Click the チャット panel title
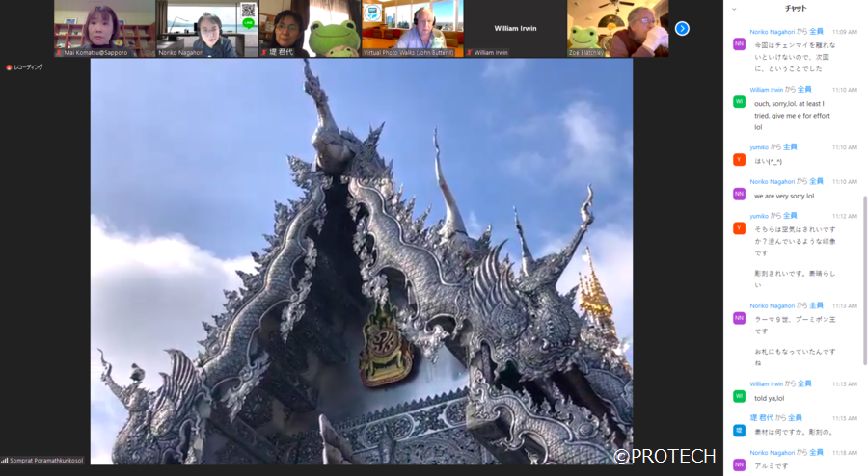 pos(796,9)
